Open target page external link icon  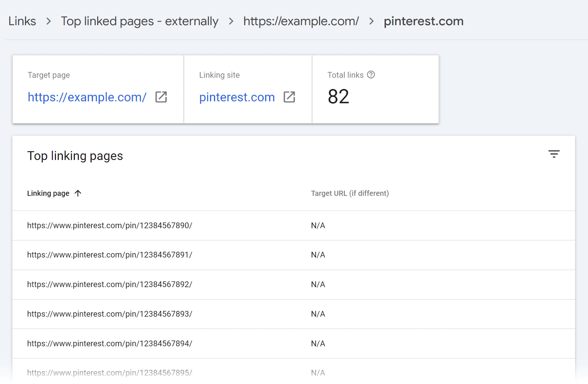161,97
